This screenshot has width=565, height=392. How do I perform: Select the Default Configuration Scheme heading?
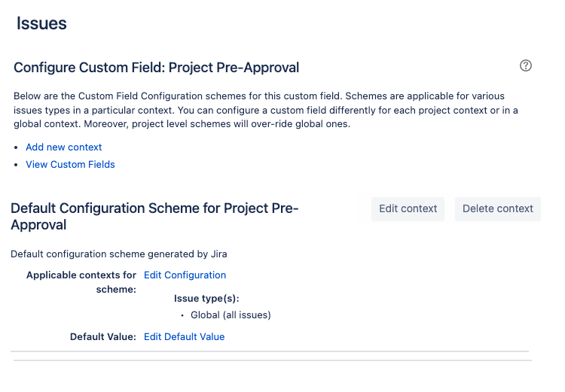click(154, 217)
